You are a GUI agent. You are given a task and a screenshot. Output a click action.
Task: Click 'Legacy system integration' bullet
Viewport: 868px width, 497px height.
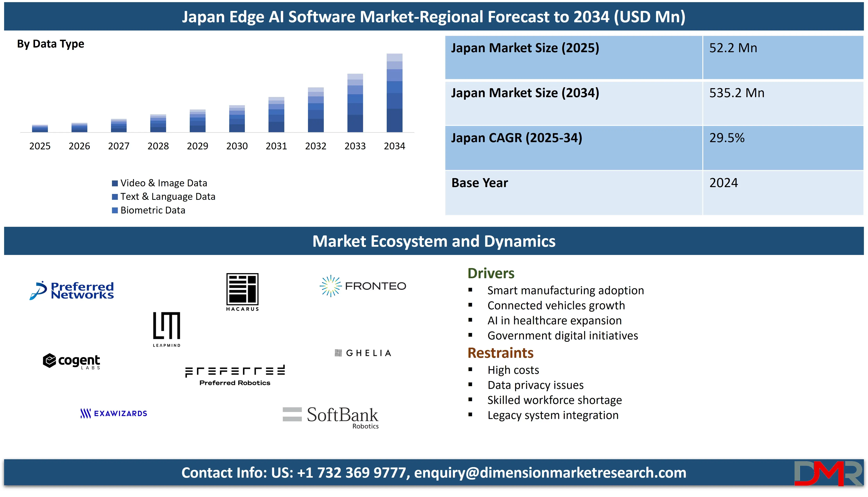[553, 415]
